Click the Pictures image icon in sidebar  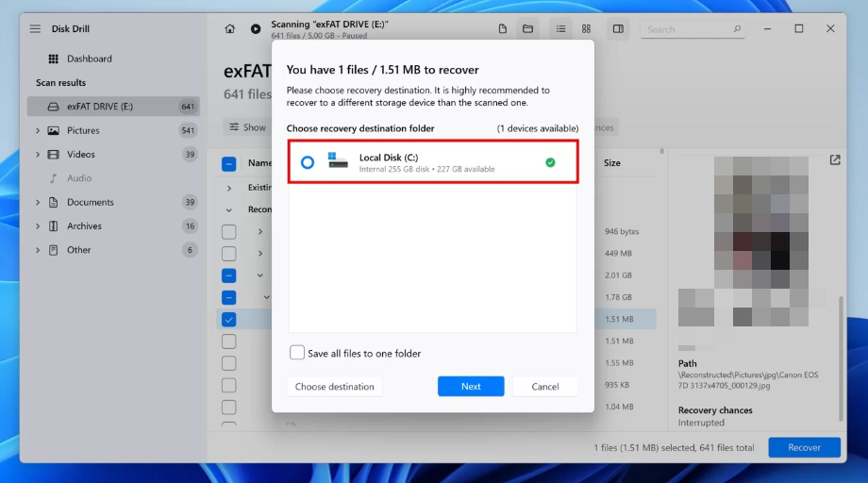(x=53, y=130)
